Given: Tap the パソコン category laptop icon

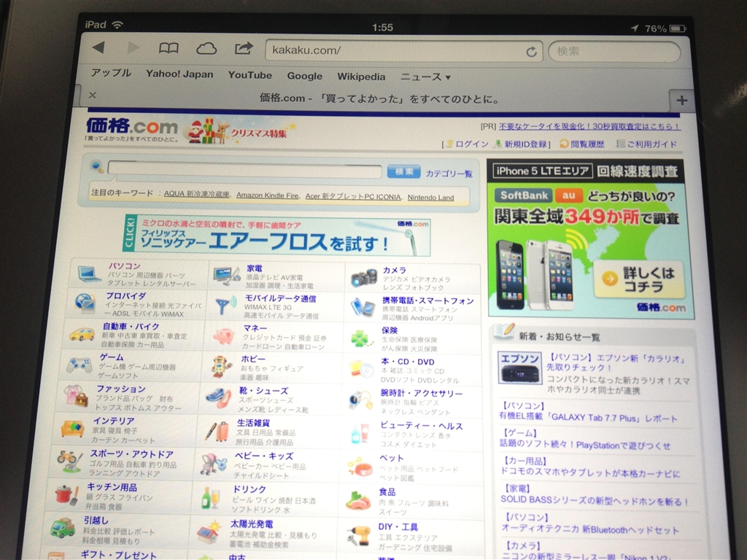Looking at the screenshot, I should [90, 274].
